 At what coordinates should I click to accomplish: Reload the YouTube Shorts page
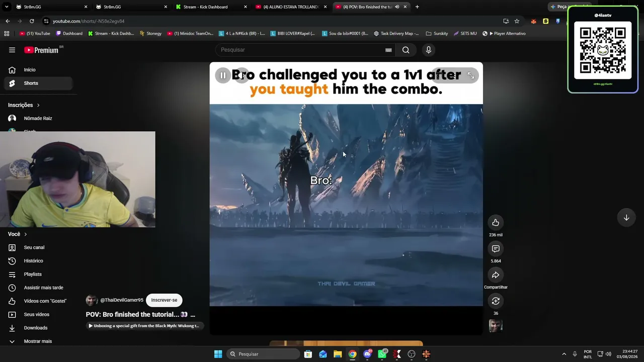click(x=32, y=21)
